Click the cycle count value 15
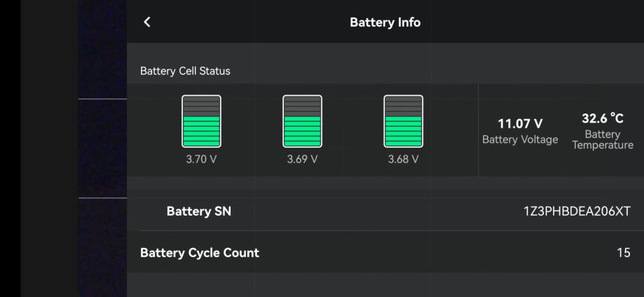The width and height of the screenshot is (644, 297). [x=623, y=253]
